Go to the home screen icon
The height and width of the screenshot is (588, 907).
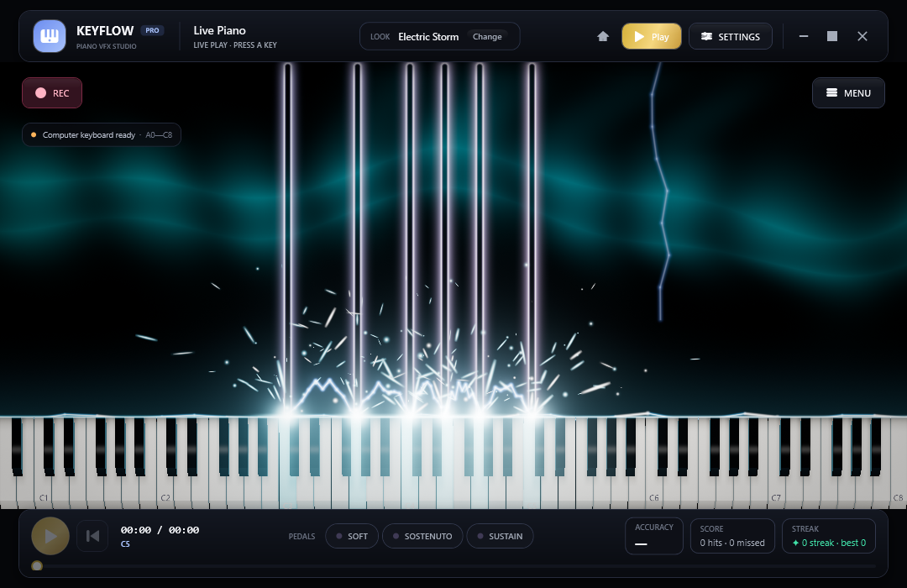click(603, 36)
